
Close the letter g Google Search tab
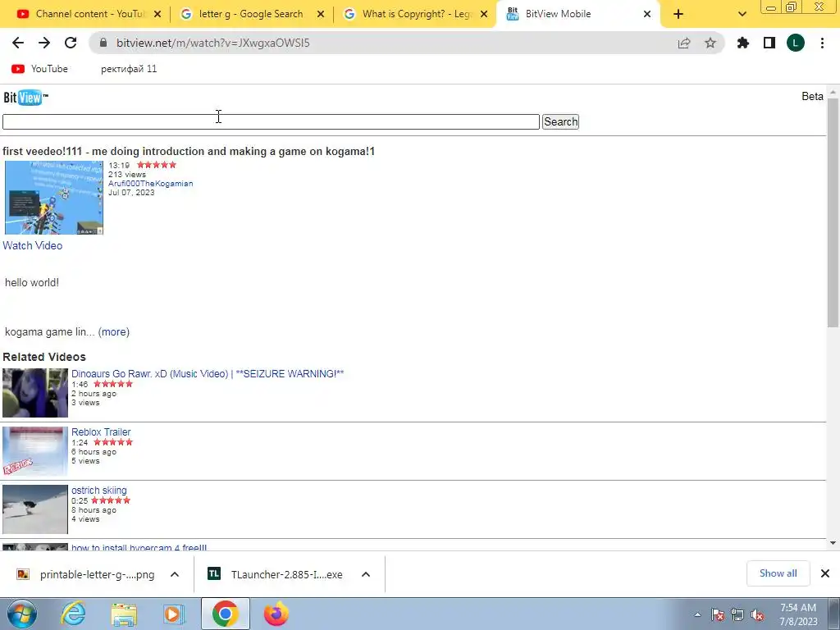(321, 15)
